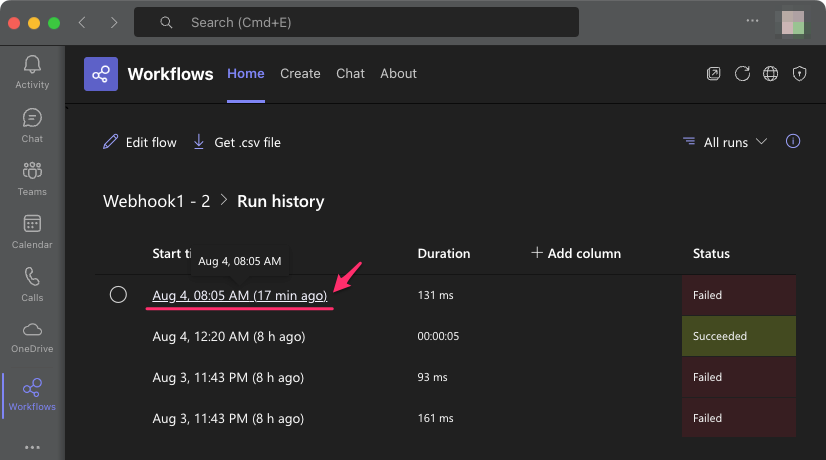Screen dimensions: 826x460
Task: Pop out the Workflows app window
Action: click(713, 73)
